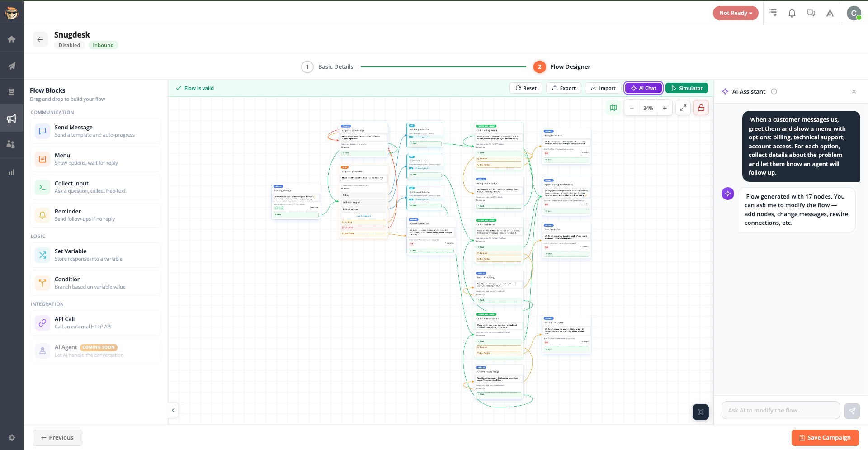Open the reports bar chart sidebar icon
868x450 pixels.
(x=12, y=172)
